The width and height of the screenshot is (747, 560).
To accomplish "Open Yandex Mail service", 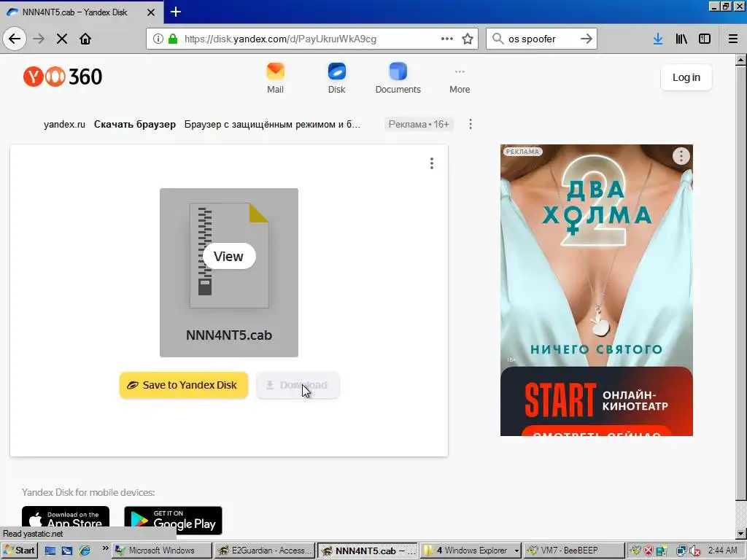I will point(275,79).
